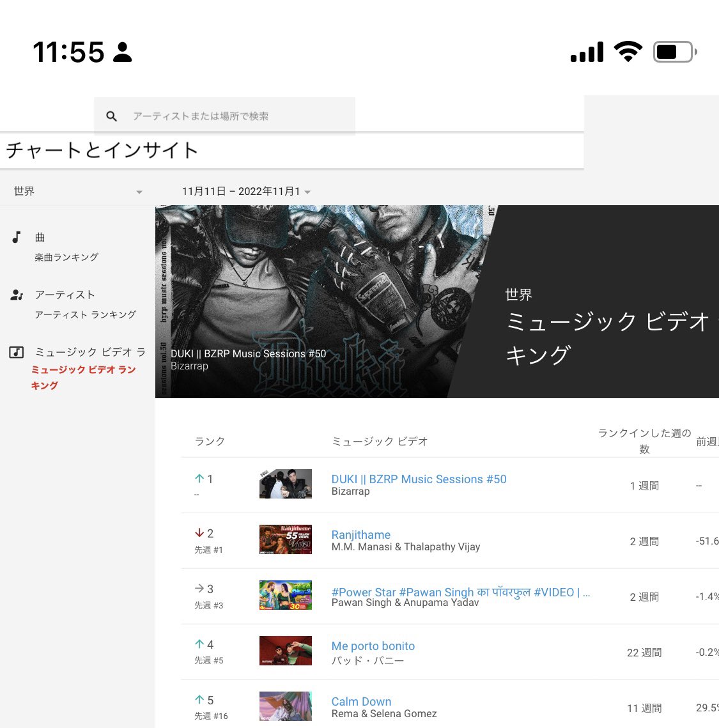
Task: Click the search magnifier icon
Action: (x=111, y=116)
